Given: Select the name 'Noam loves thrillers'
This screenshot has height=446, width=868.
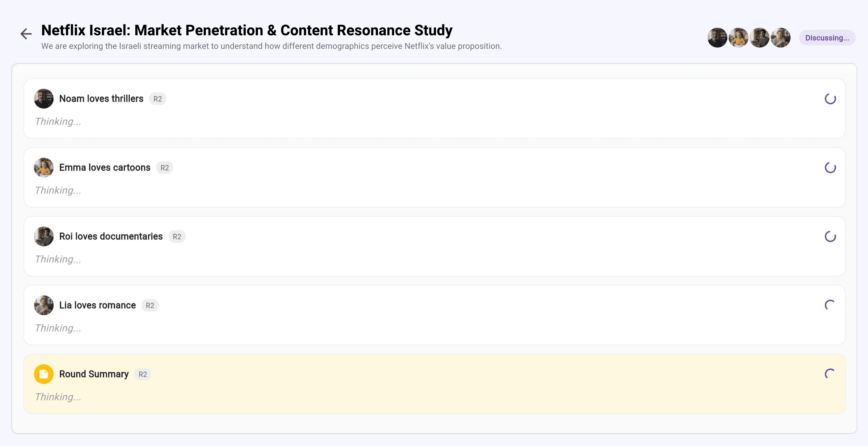Looking at the screenshot, I should point(101,99).
